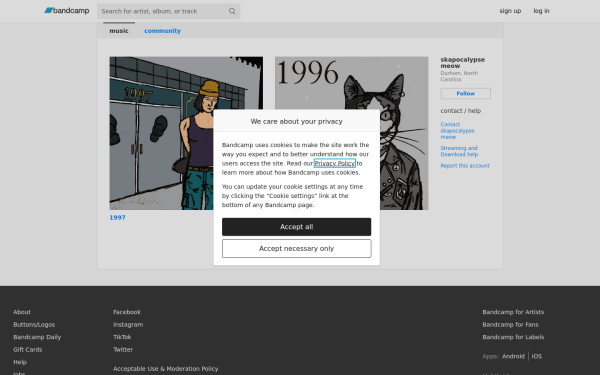Viewport: 600px width, 375px height.
Task: Click the skapocalypse meow artist name
Action: (x=462, y=63)
